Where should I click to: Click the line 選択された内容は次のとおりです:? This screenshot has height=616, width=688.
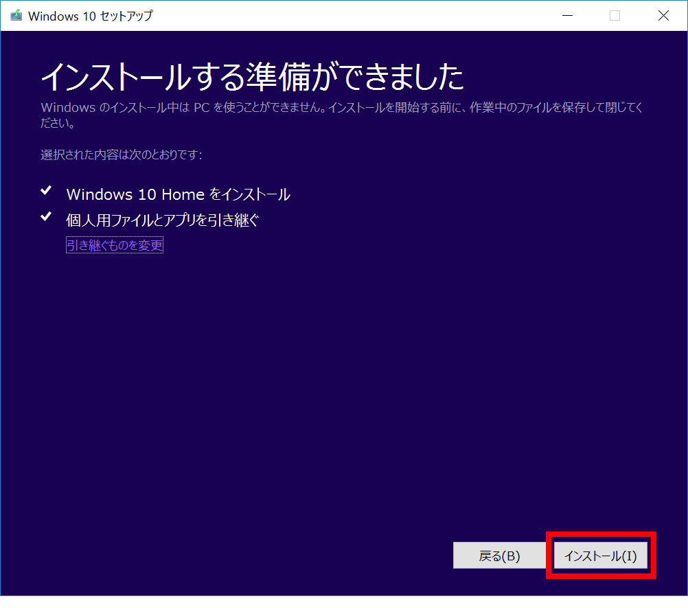click(x=121, y=155)
